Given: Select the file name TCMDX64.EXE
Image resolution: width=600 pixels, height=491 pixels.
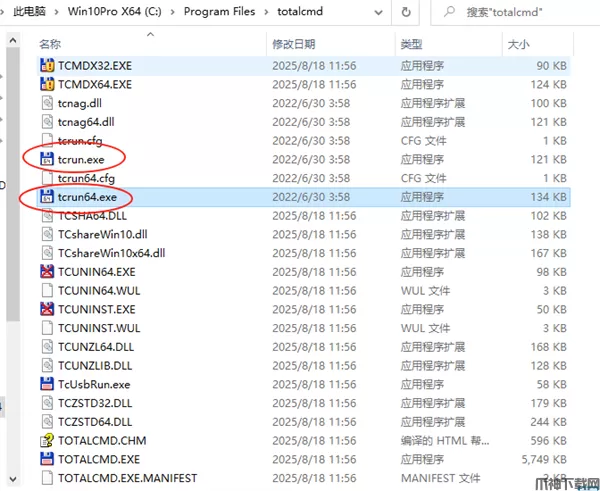Looking at the screenshot, I should click(x=95, y=85).
